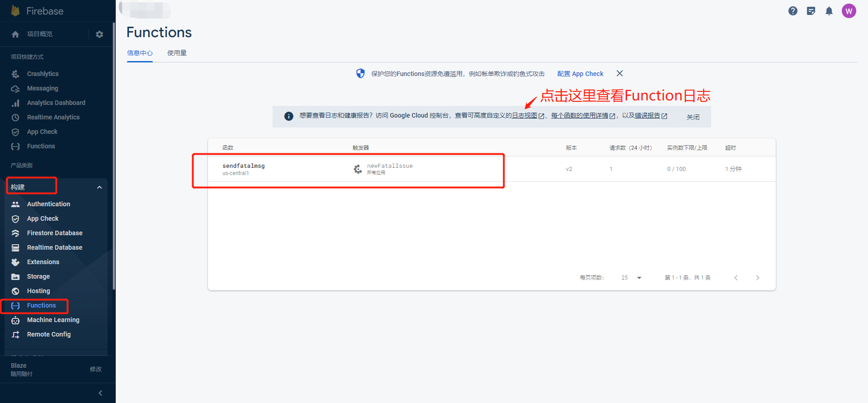Click 修改 next to Blaze plan

point(96,369)
